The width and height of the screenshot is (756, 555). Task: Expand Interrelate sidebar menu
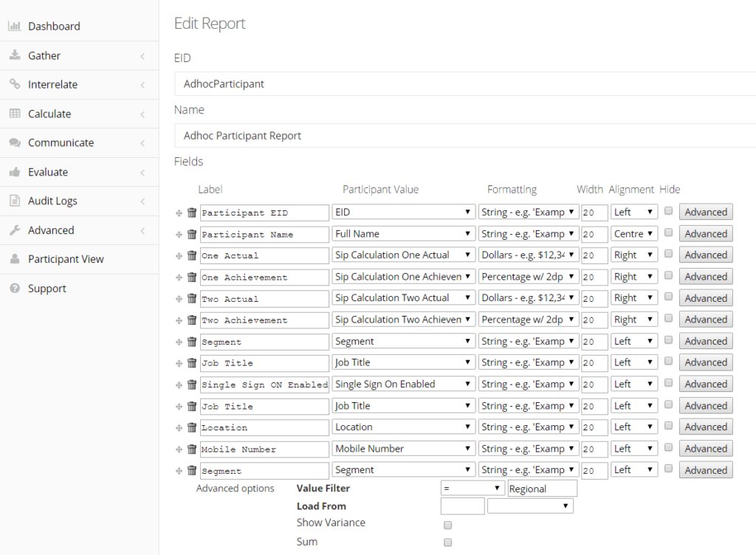79,85
